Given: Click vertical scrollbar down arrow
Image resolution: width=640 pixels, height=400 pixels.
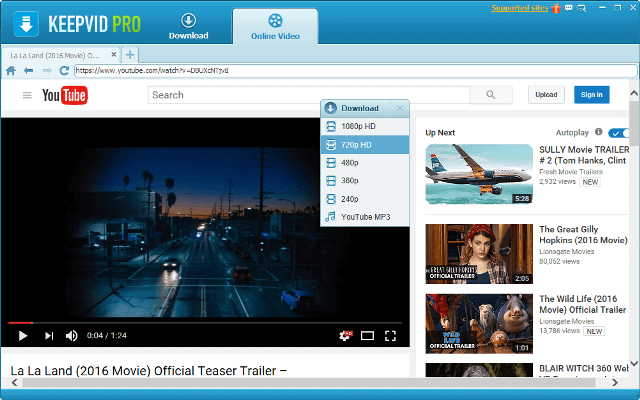Looking at the screenshot, I should pyautogui.click(x=634, y=363).
